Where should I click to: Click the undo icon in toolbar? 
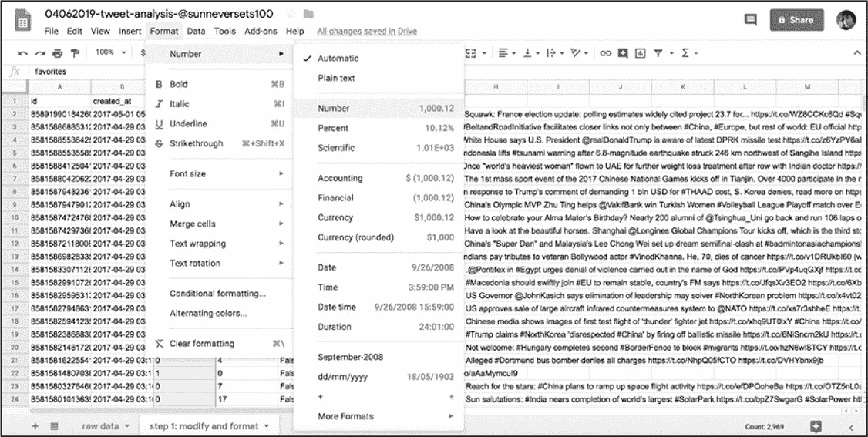[x=22, y=53]
